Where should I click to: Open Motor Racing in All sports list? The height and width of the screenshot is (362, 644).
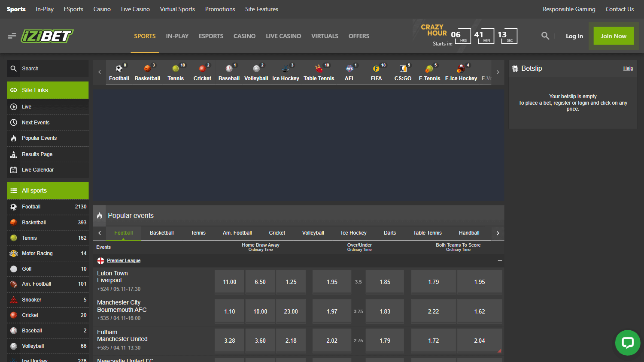(x=48, y=253)
